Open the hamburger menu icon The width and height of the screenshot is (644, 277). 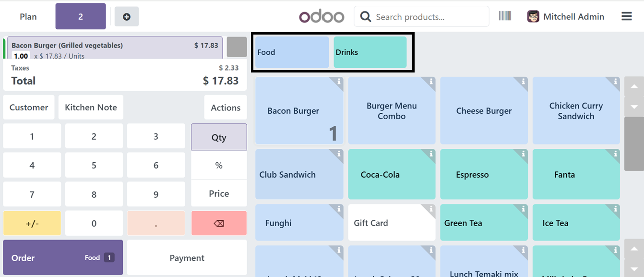point(626,16)
